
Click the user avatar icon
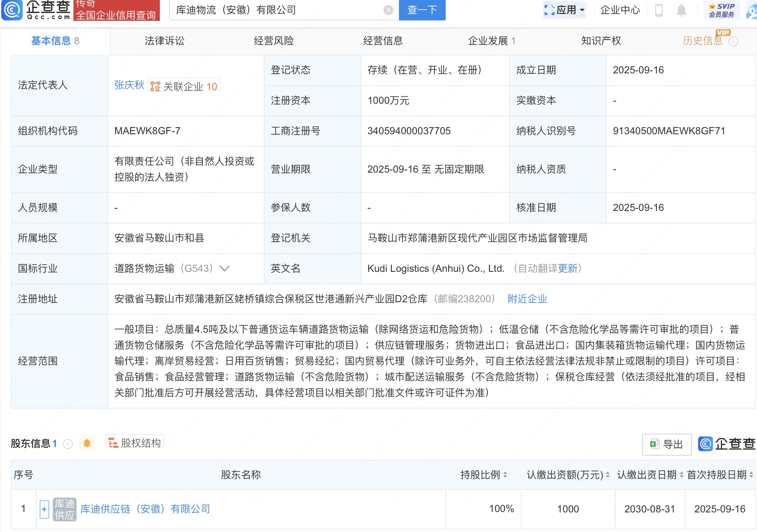point(752,10)
